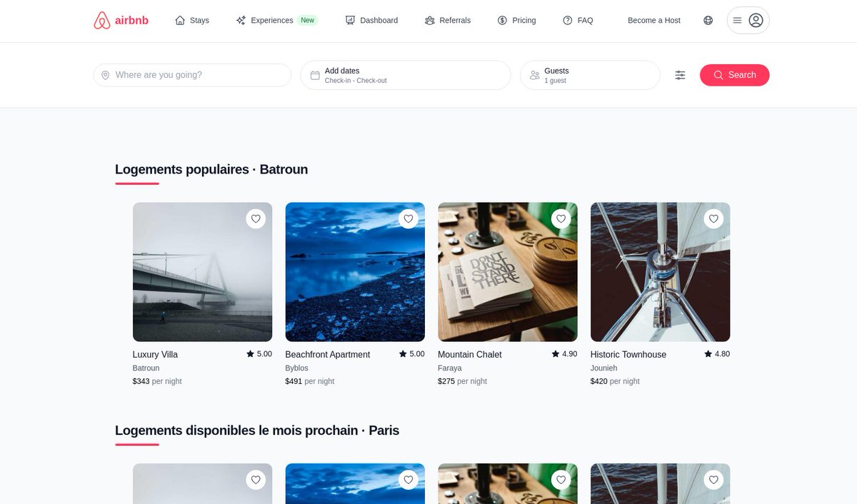Viewport: 857px width, 504px height.
Task: Click the $420 per night price
Action: (615, 381)
